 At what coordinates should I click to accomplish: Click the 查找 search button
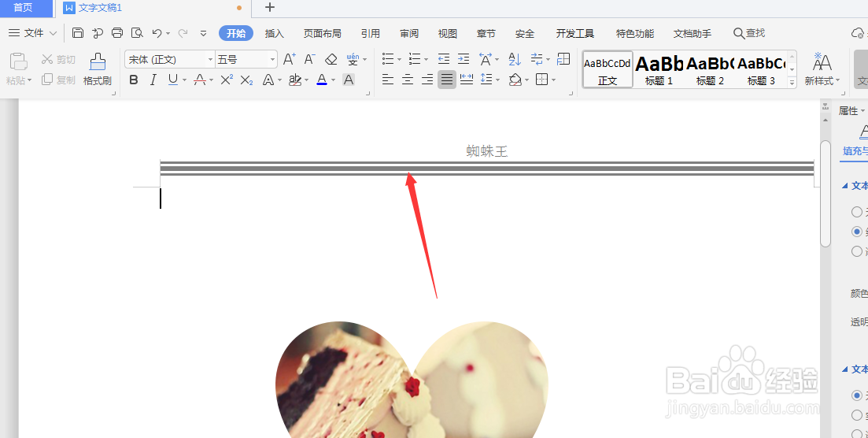(x=749, y=33)
